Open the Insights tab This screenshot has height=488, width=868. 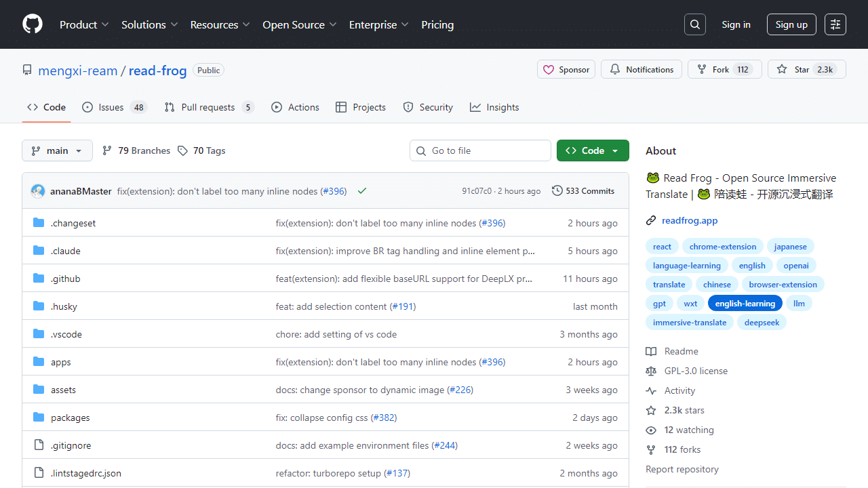(x=494, y=107)
